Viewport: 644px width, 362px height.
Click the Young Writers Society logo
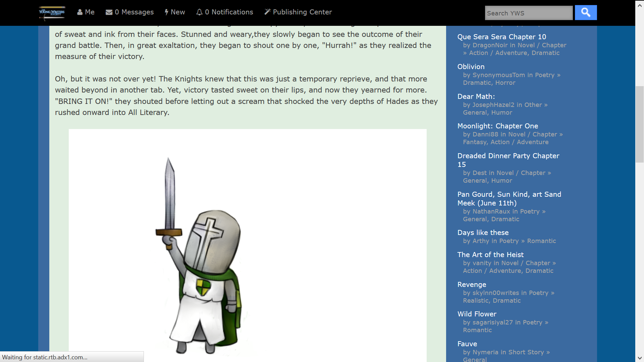pos(52,13)
